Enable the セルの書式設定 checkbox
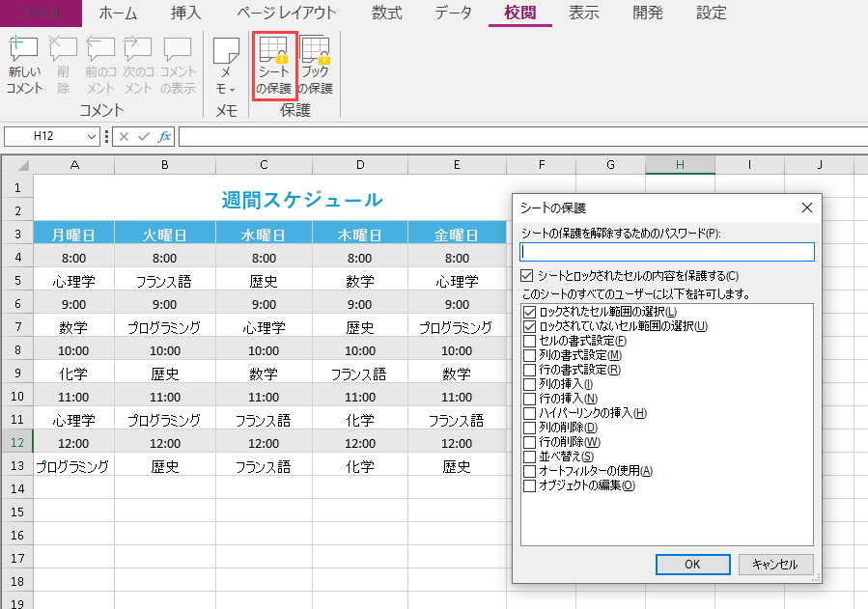Screen dimensions: 868x609 point(529,341)
